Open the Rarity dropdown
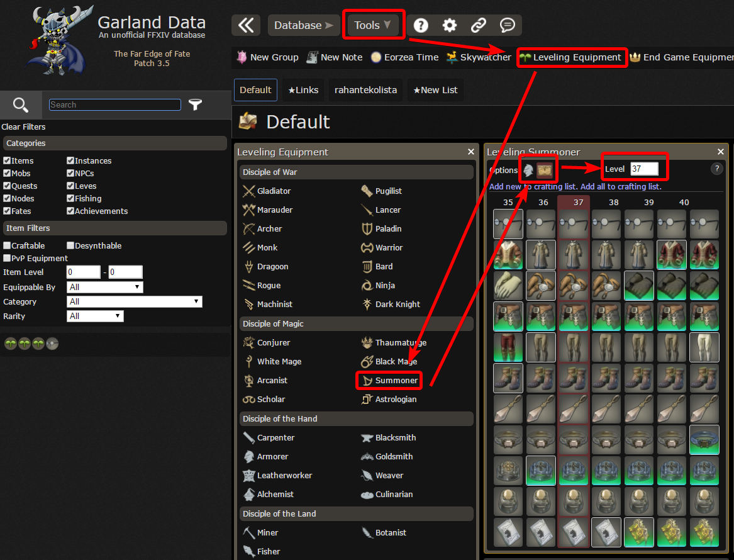The height and width of the screenshot is (560, 734). click(95, 316)
